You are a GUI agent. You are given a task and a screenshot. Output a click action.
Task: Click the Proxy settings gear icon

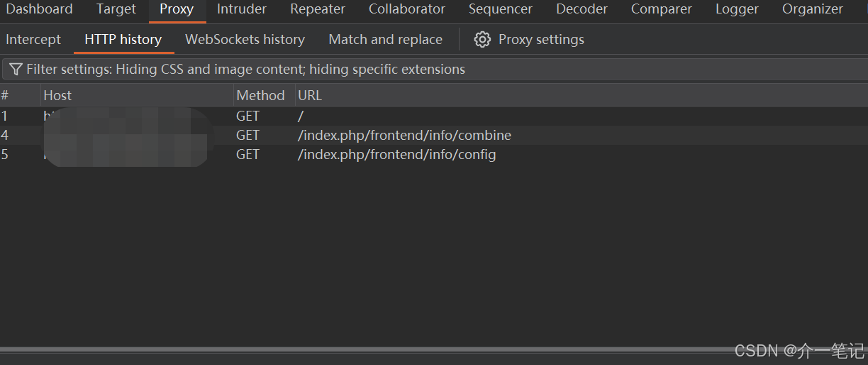482,40
